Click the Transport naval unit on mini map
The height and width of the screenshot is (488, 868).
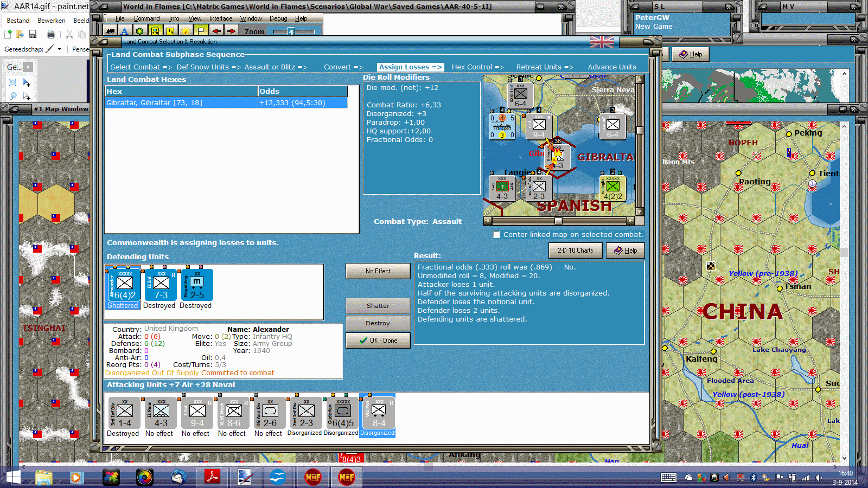(x=502, y=127)
